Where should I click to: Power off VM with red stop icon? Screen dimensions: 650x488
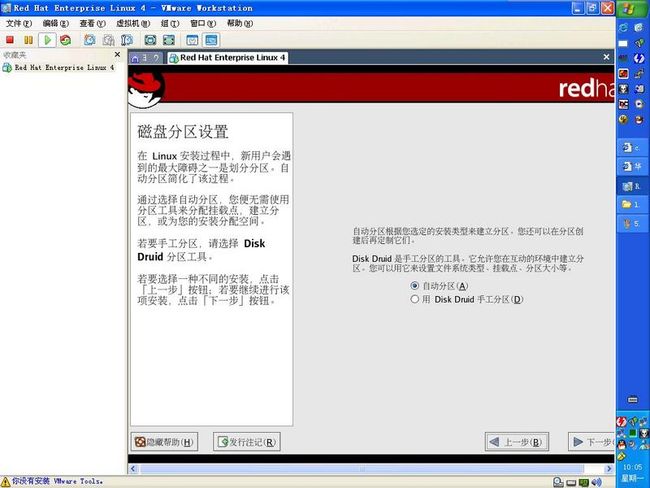pyautogui.click(x=10, y=40)
